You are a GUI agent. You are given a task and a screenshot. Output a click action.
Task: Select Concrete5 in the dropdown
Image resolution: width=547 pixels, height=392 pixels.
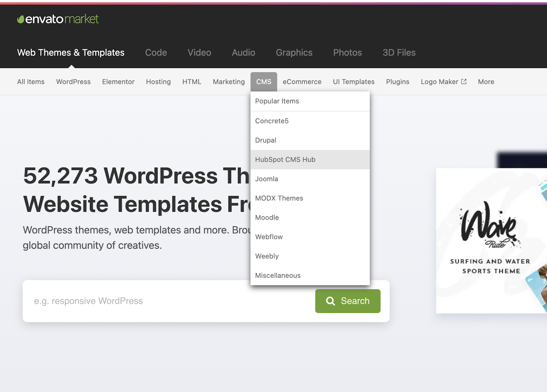[x=272, y=121]
